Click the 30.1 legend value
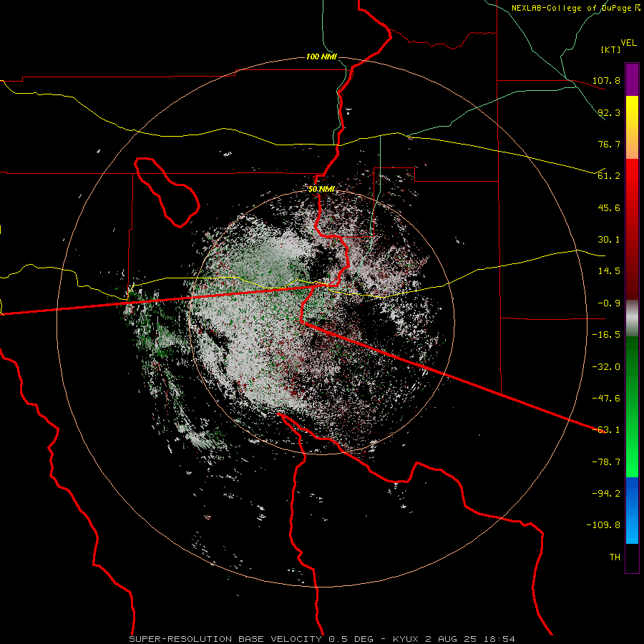 (609, 240)
